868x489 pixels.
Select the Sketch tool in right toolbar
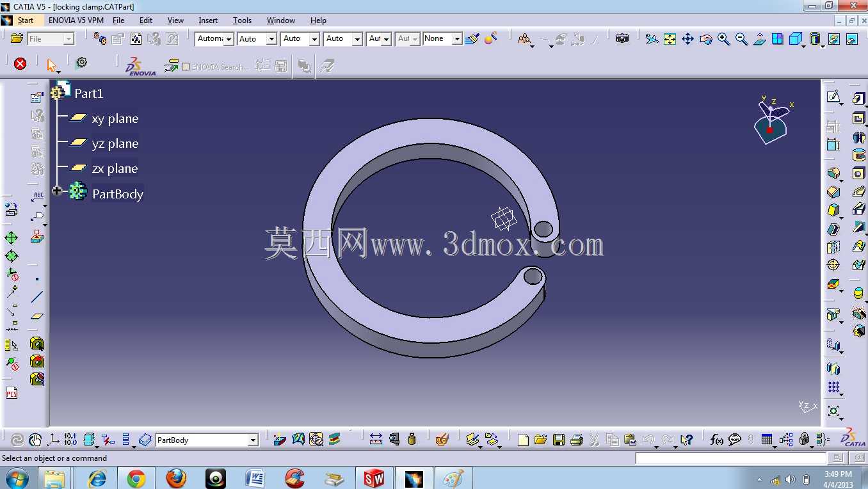click(x=833, y=97)
